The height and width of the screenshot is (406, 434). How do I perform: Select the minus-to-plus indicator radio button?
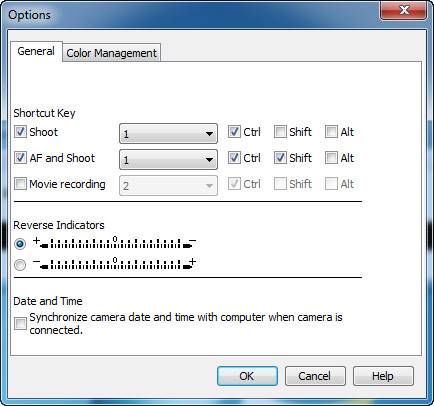[20, 265]
